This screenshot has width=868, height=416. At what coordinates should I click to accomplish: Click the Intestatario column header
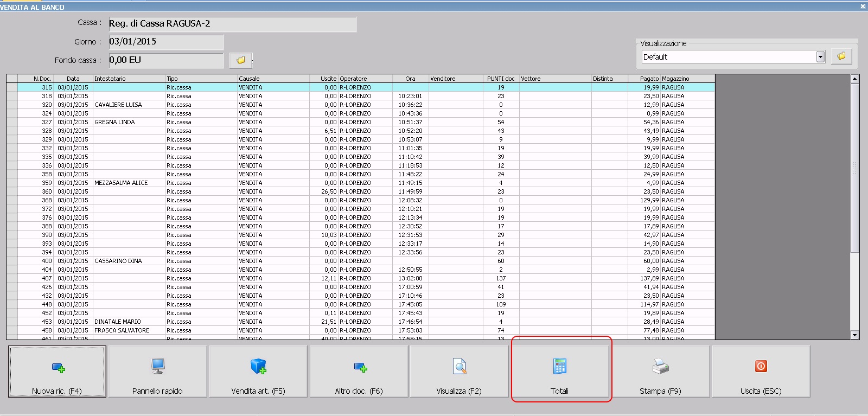[x=129, y=79]
